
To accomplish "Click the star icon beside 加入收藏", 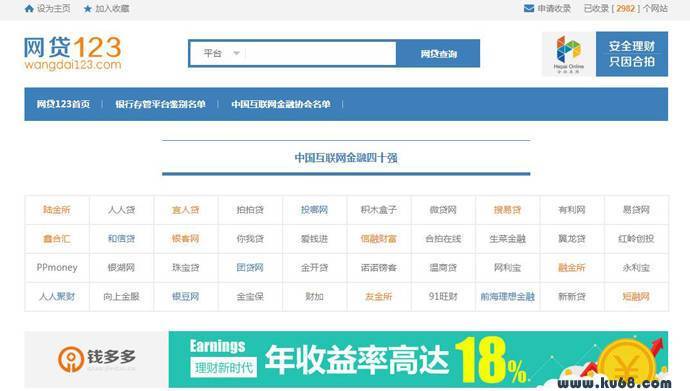I will coord(88,8).
